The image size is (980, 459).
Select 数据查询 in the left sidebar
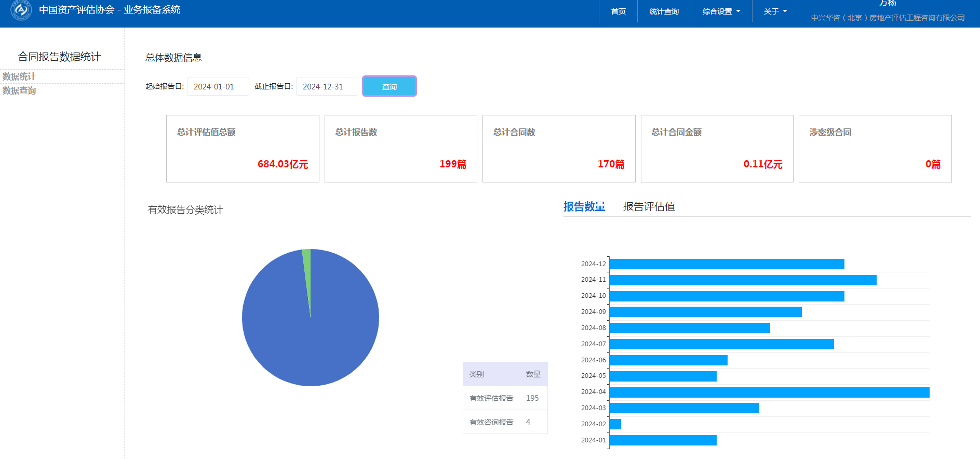(x=19, y=90)
